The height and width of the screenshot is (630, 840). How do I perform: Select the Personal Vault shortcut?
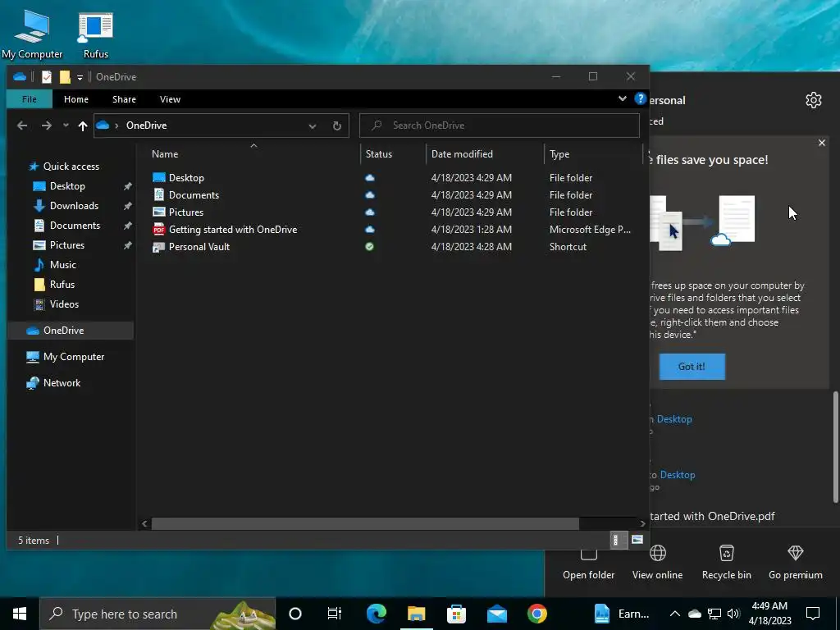click(x=199, y=247)
